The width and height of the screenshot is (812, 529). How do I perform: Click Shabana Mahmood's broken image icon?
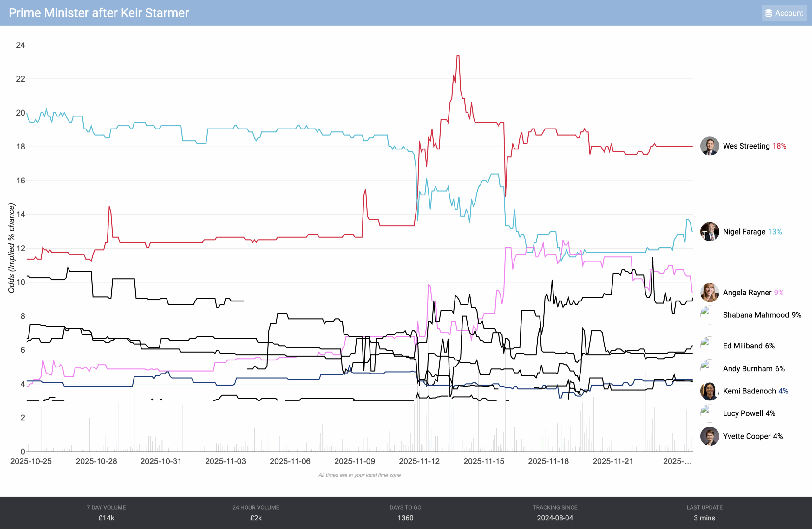705,311
